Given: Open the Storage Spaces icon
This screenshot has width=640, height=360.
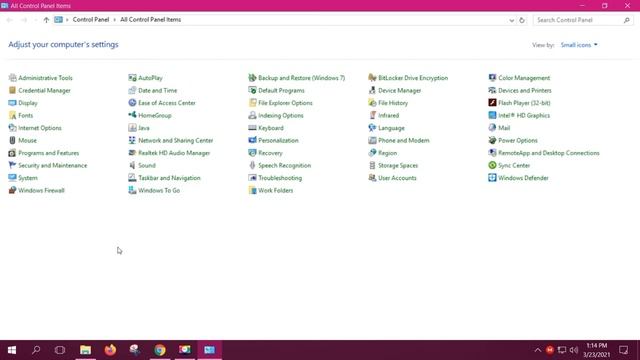Looking at the screenshot, I should tap(372, 165).
